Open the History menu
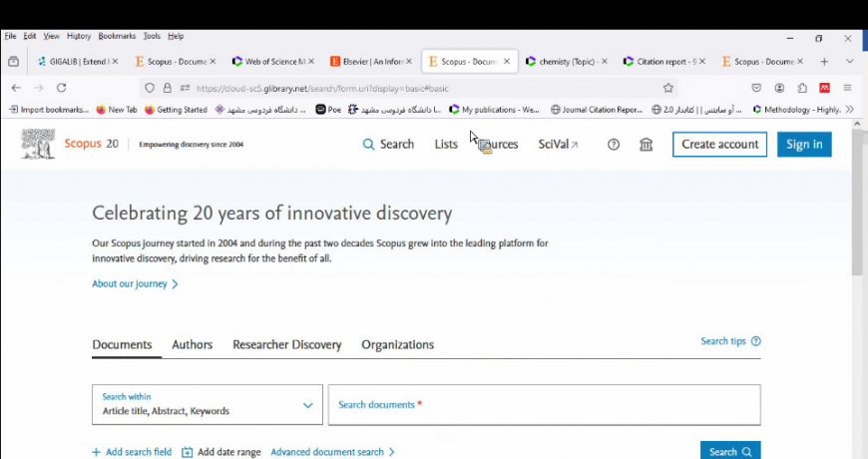 79,36
